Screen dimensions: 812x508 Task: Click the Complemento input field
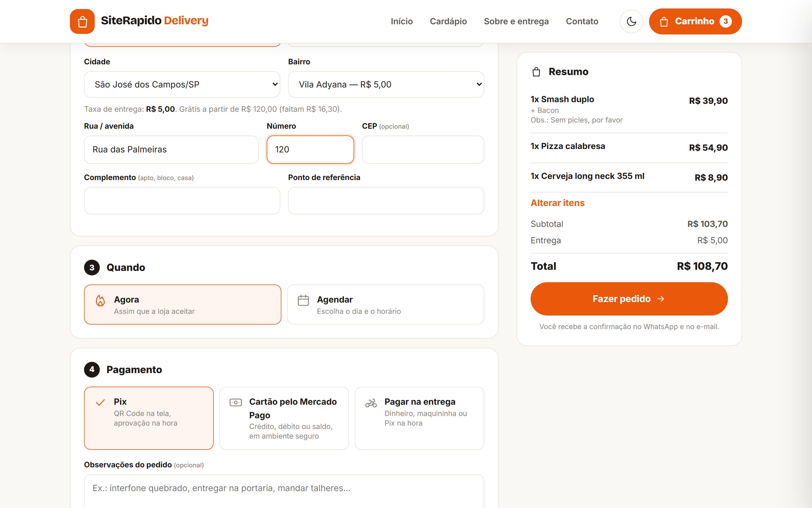(x=182, y=201)
